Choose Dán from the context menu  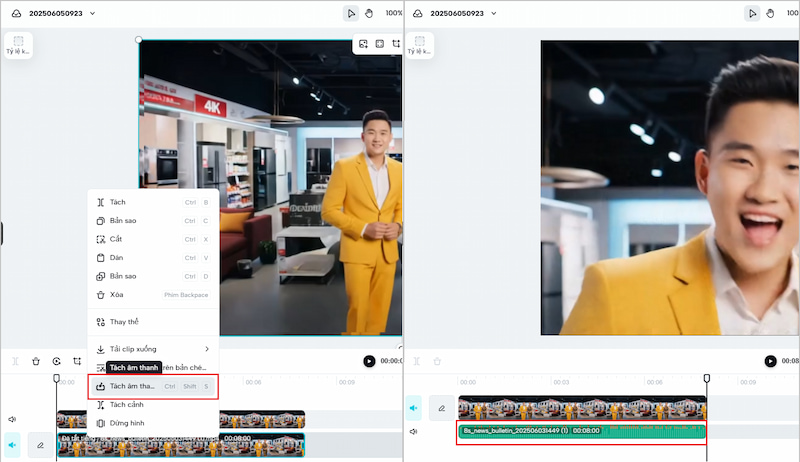pos(153,258)
